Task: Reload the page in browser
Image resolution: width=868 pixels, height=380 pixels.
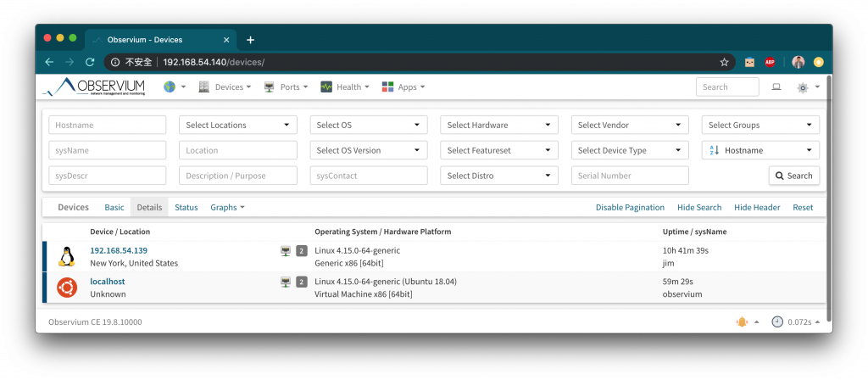Action: coord(89,62)
